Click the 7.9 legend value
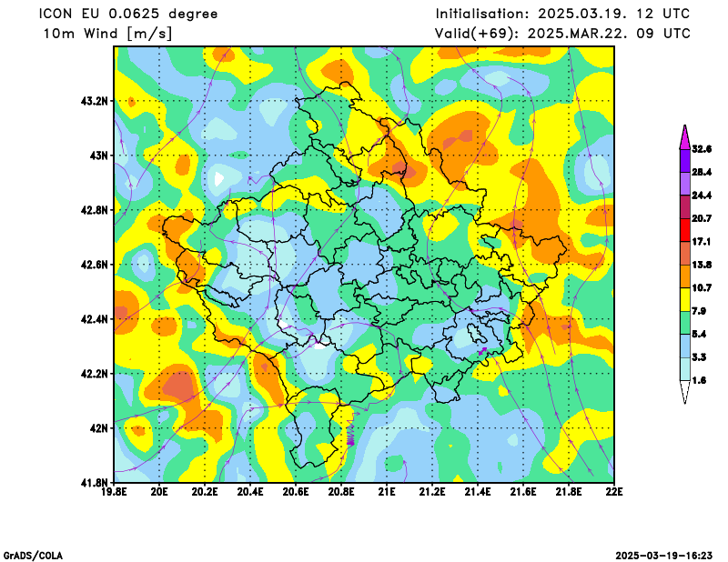 coord(699,311)
